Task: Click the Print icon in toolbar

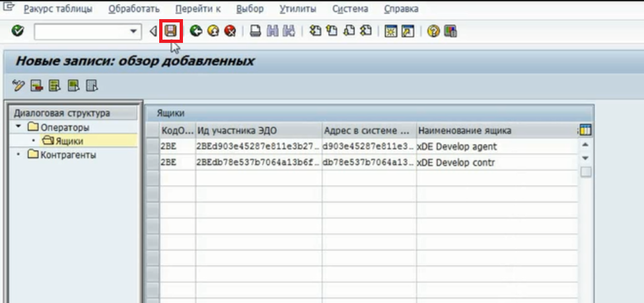Action: [x=255, y=31]
